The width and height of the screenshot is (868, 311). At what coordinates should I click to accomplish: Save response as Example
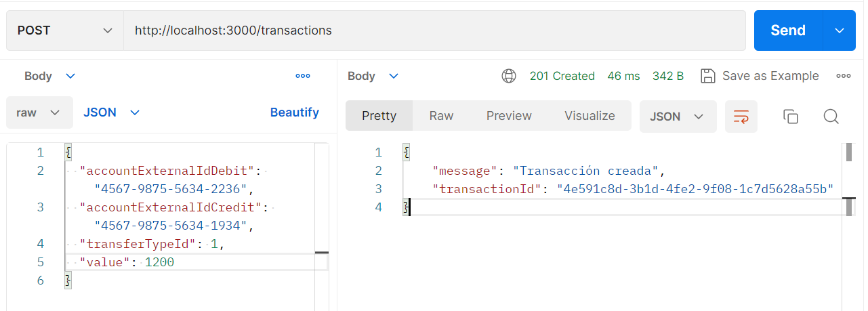[760, 76]
